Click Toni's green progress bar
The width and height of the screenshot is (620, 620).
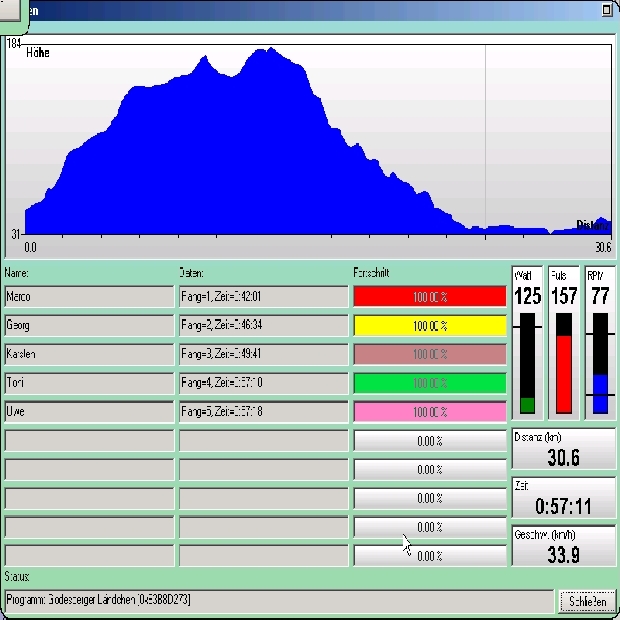[x=430, y=383]
